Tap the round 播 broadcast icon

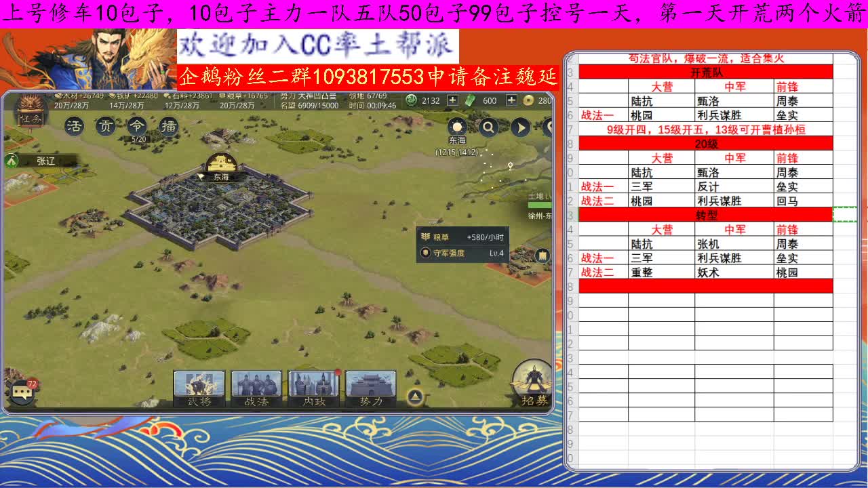click(169, 125)
